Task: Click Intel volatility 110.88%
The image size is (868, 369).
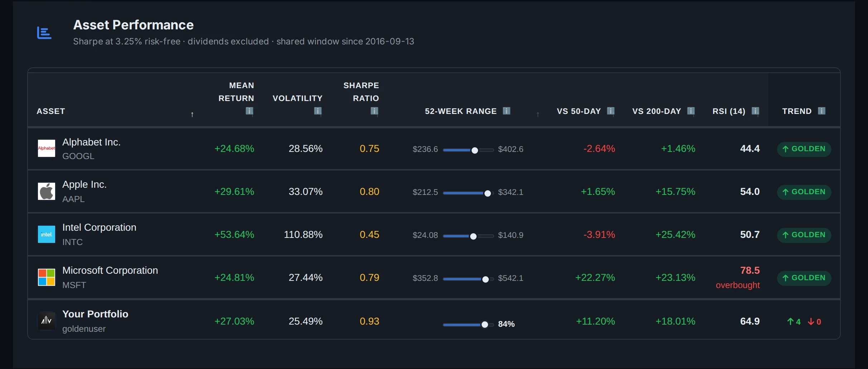Action: pyautogui.click(x=303, y=235)
